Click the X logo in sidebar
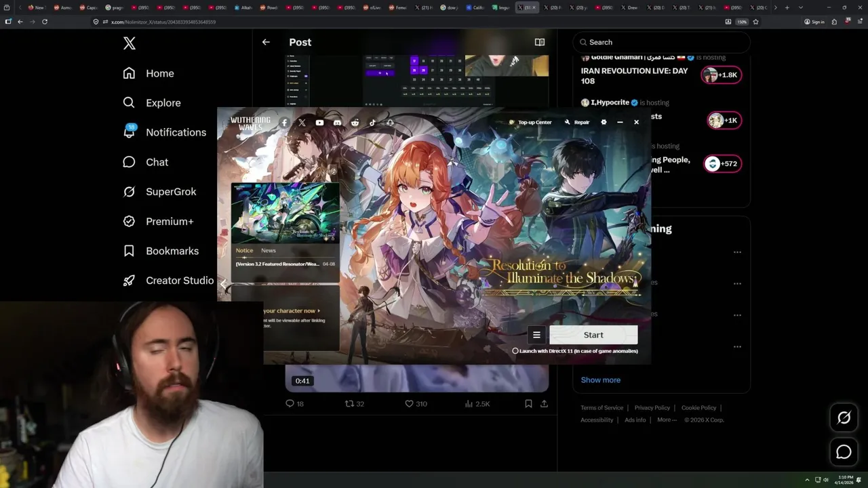 click(130, 43)
